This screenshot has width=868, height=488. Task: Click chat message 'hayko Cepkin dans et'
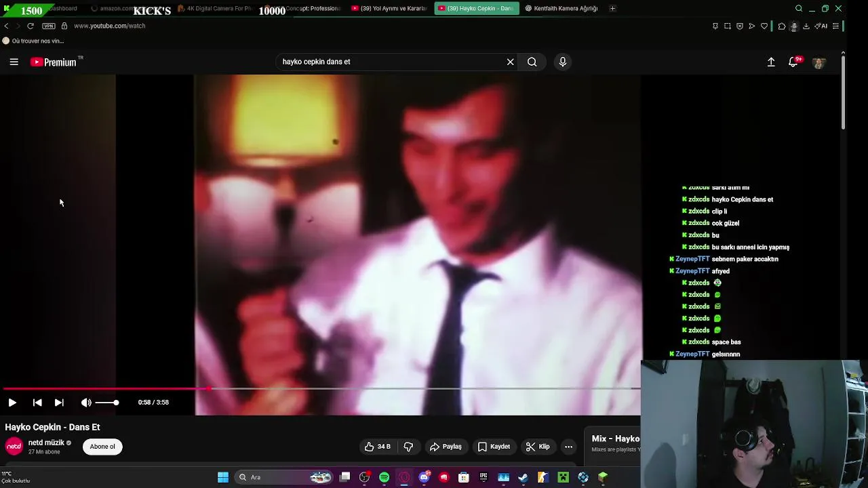743,199
